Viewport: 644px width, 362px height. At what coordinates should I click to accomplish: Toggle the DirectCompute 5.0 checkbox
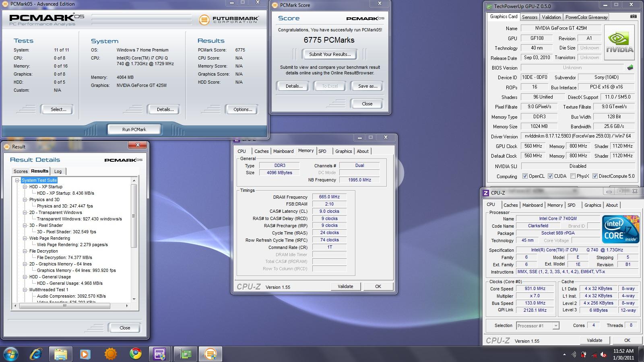[x=595, y=176]
